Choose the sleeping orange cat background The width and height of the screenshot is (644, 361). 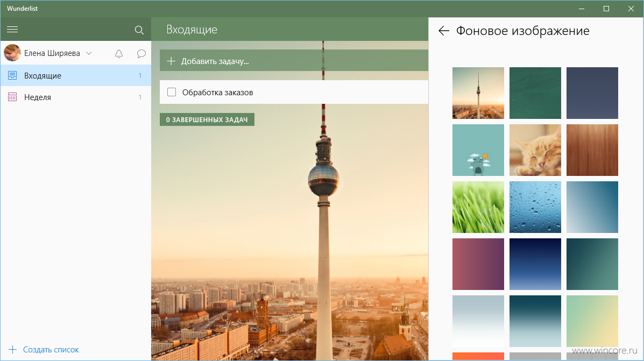535,150
